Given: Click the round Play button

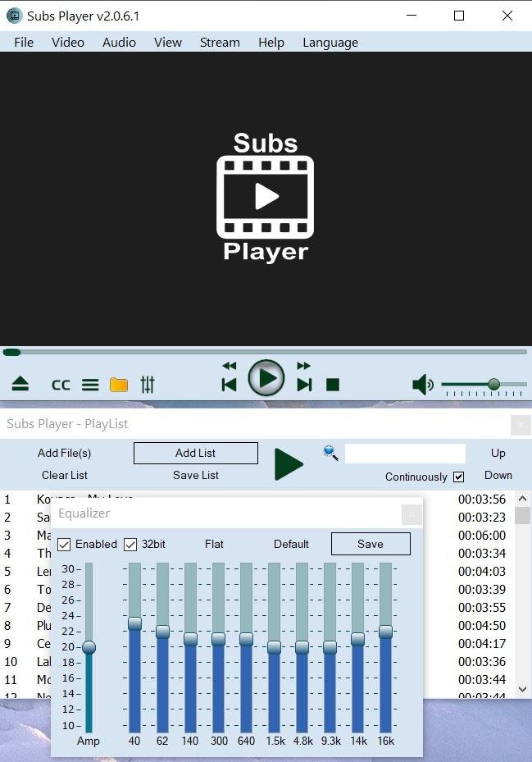Looking at the screenshot, I should 266,378.
